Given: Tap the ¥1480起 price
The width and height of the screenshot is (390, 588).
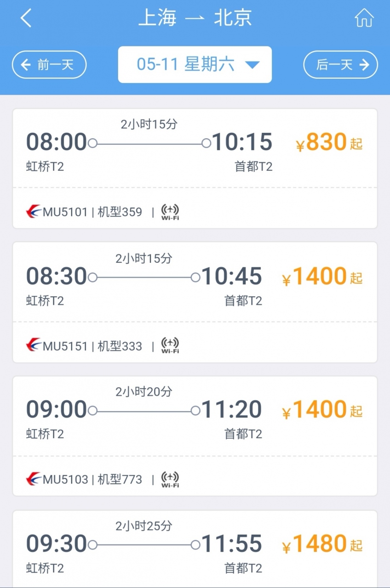Looking at the screenshot, I should click(x=322, y=545).
